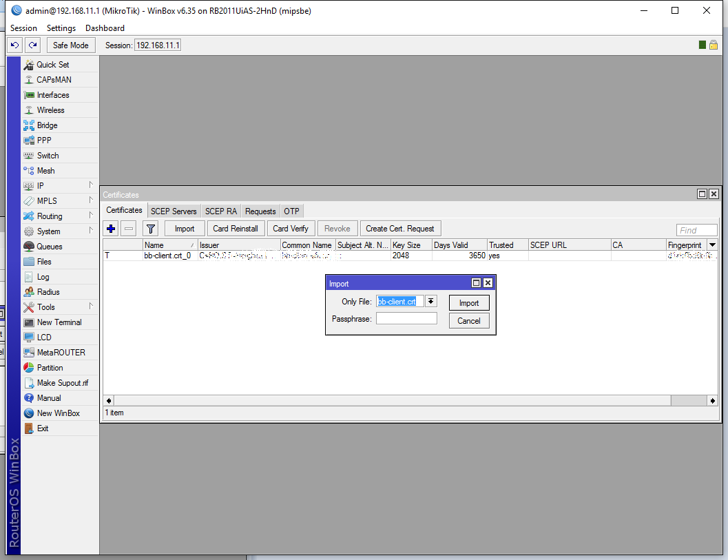Open Quick Set in sidebar

(61, 65)
